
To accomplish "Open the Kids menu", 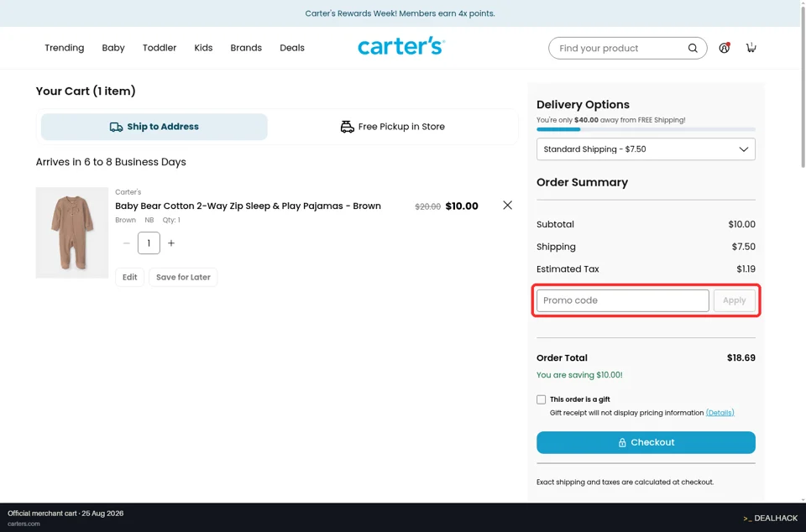I will tap(203, 48).
